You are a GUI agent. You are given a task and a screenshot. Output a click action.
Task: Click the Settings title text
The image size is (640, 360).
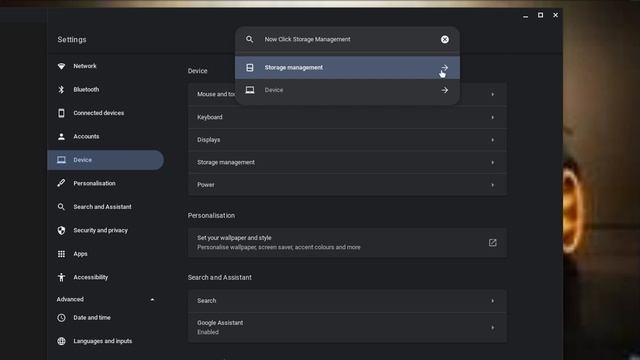(x=72, y=40)
